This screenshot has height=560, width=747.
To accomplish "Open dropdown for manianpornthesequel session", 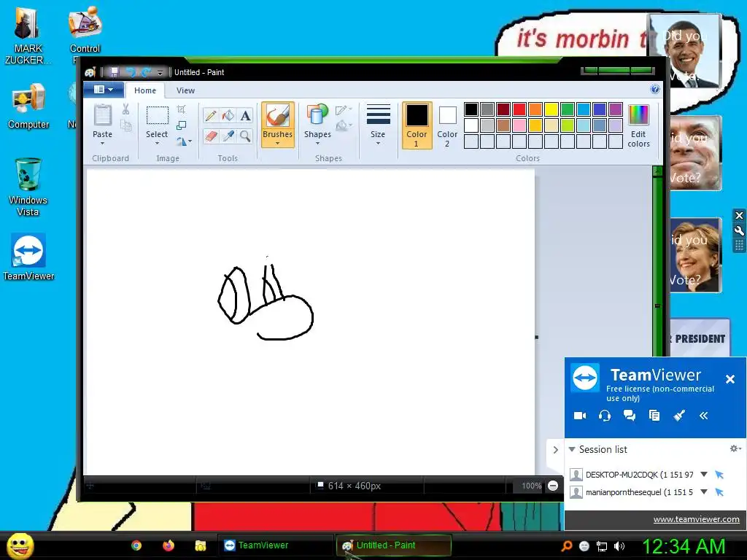I will click(x=704, y=492).
